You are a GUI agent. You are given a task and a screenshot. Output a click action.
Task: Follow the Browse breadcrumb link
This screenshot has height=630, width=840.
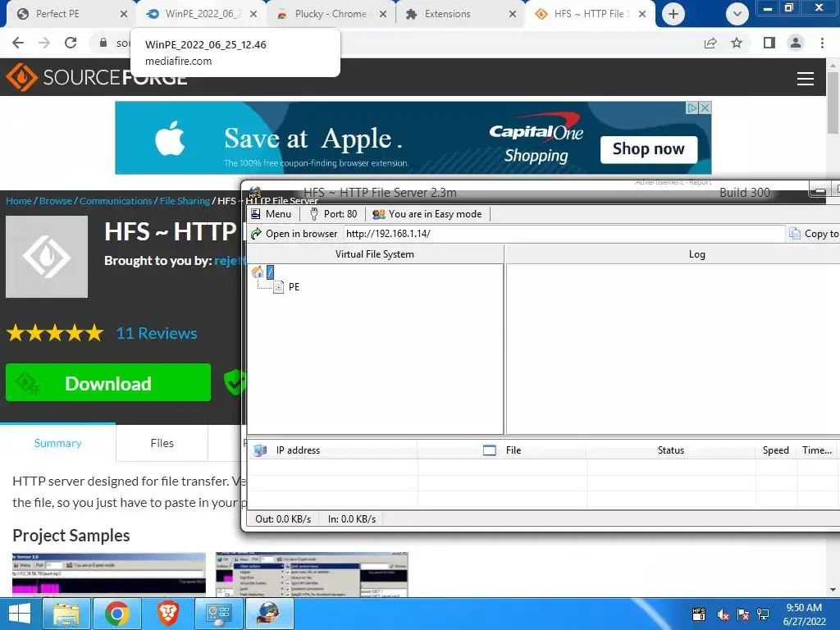pyautogui.click(x=56, y=201)
